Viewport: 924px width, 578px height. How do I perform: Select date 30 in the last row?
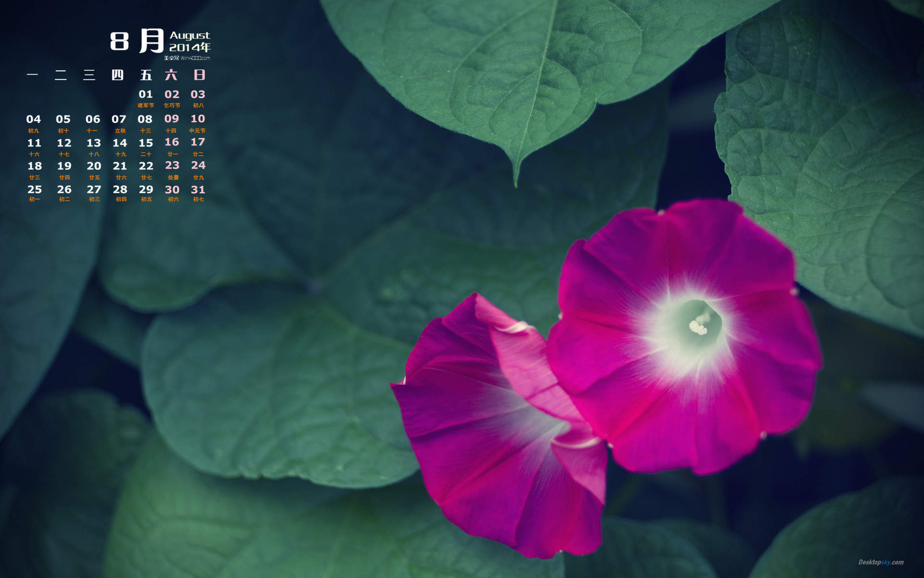pos(172,190)
